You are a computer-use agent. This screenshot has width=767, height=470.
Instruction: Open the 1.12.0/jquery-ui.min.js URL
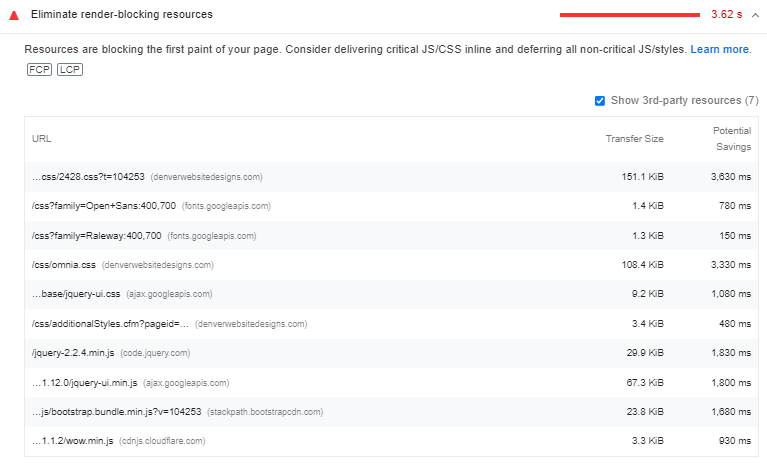pyautogui.click(x=84, y=382)
